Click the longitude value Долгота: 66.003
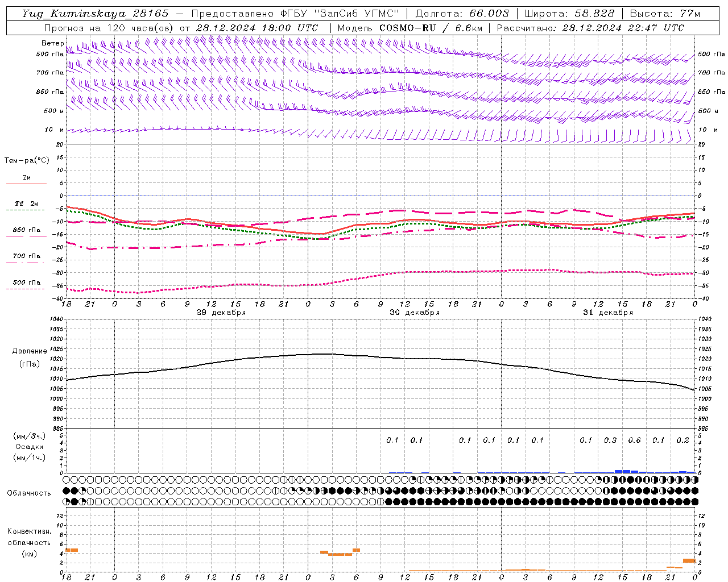This screenshot has width=728, height=582. pos(462,14)
